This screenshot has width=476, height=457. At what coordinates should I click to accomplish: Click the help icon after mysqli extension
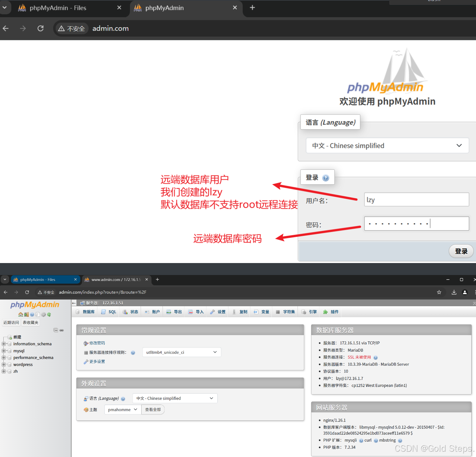[361, 441]
